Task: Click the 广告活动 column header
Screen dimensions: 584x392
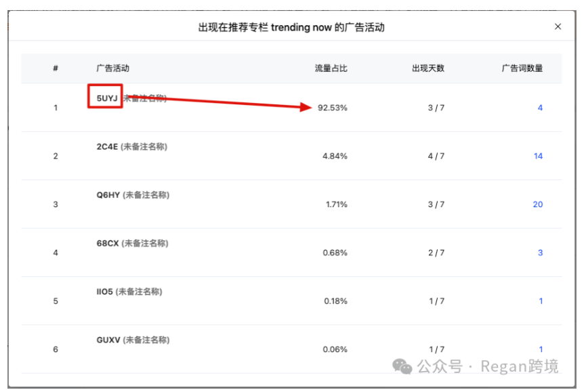Action: pos(113,68)
